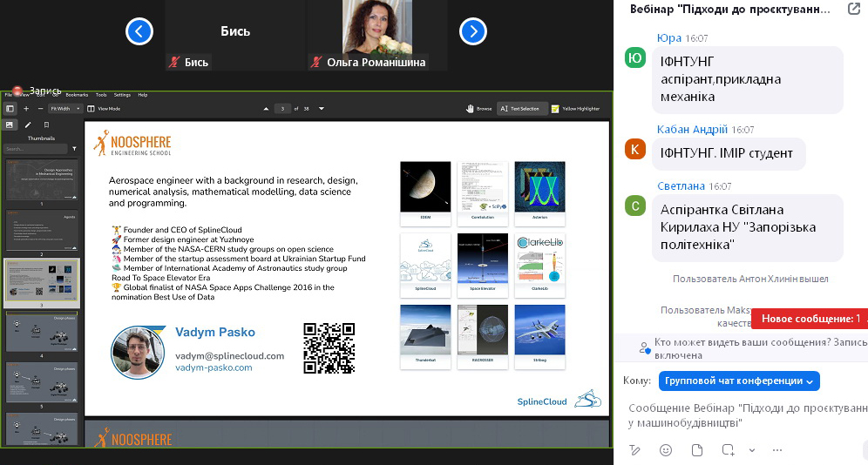The image size is (868, 465).
Task: Select the Browse hand tool in PDF viewer
Action: (x=480, y=109)
